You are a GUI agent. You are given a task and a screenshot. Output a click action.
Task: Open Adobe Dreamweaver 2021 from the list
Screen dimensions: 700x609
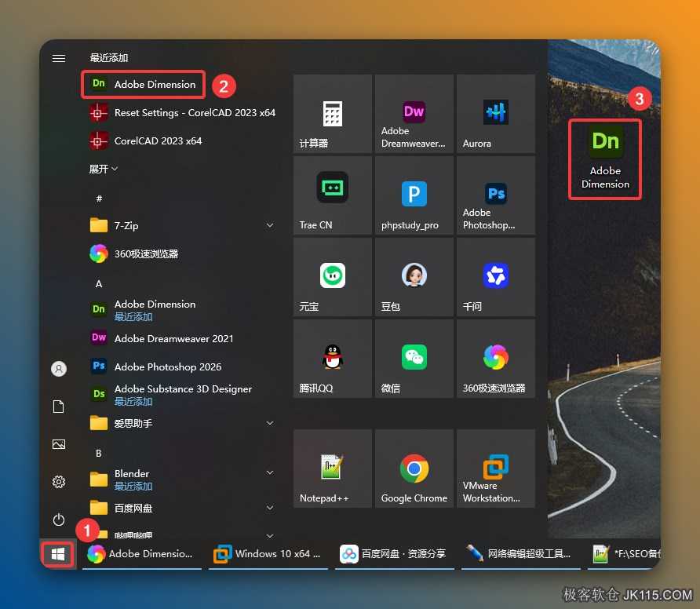click(x=162, y=338)
